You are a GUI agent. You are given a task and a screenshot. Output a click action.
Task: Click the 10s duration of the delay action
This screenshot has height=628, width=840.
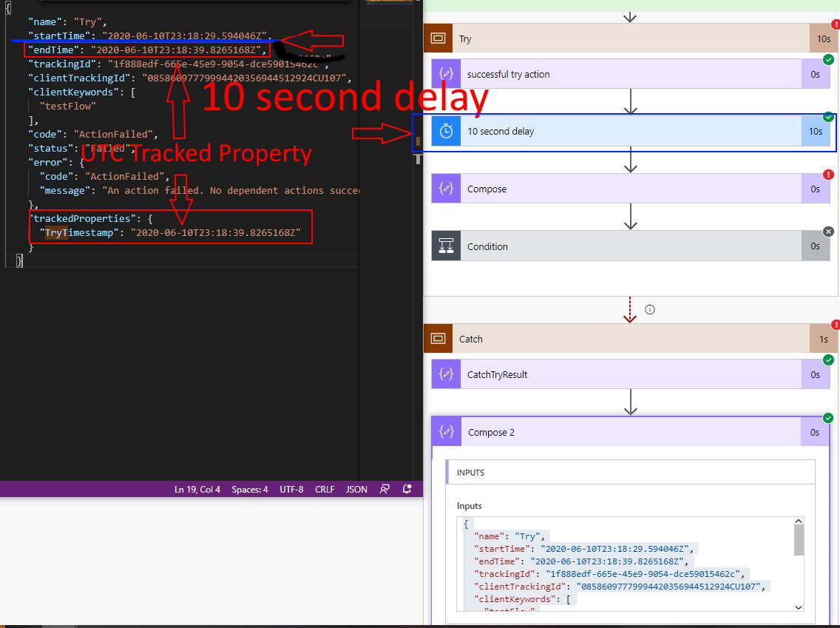pos(816,131)
